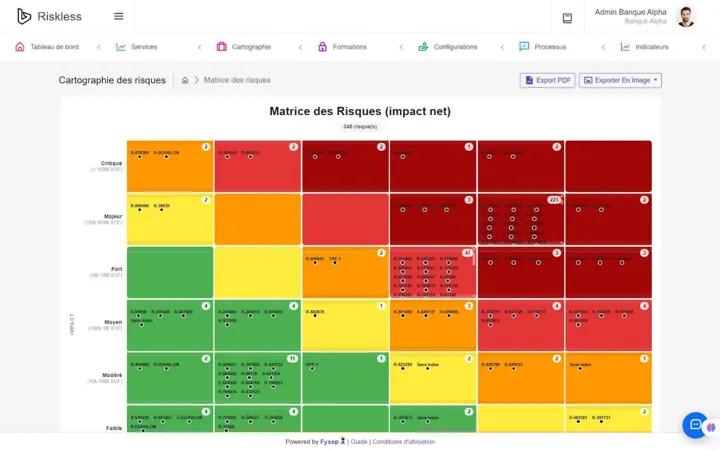Click the Processus board icon

coord(524,46)
